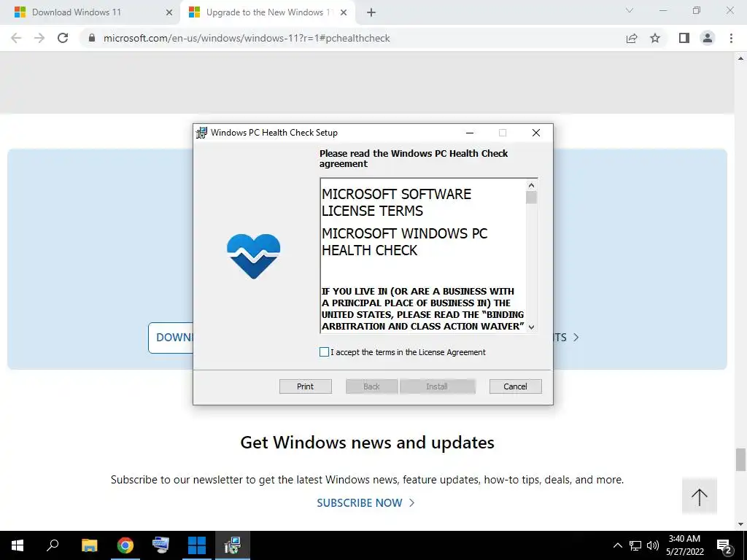
Task: View site security lock info
Action: tap(92, 38)
